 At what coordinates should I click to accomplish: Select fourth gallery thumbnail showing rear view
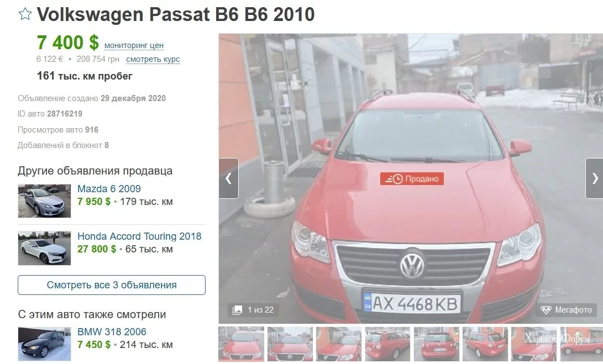[387, 344]
